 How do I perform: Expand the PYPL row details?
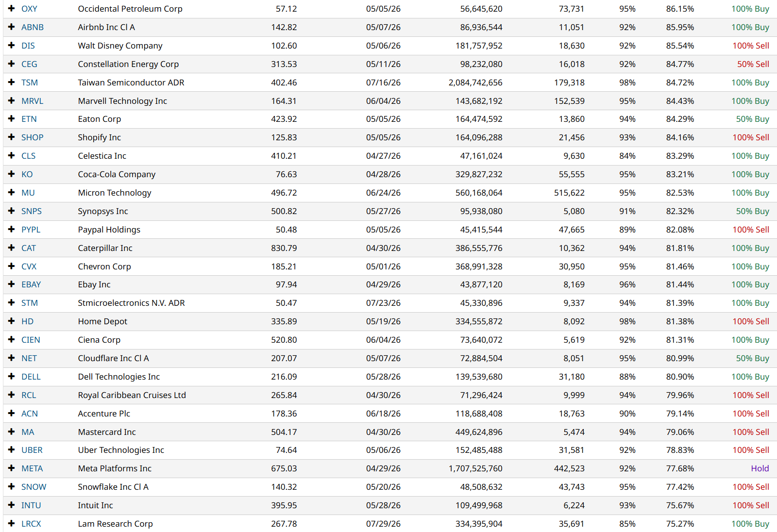click(12, 230)
